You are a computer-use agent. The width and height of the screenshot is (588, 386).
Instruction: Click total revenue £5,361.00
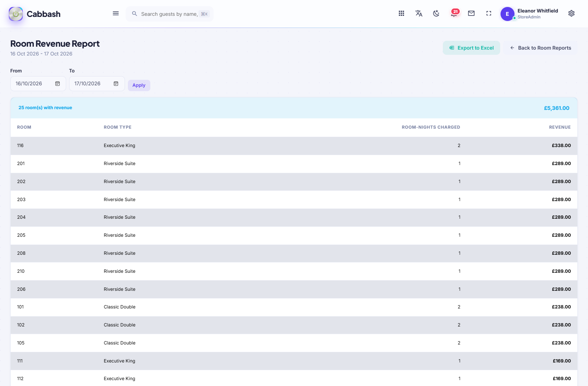(x=556, y=108)
